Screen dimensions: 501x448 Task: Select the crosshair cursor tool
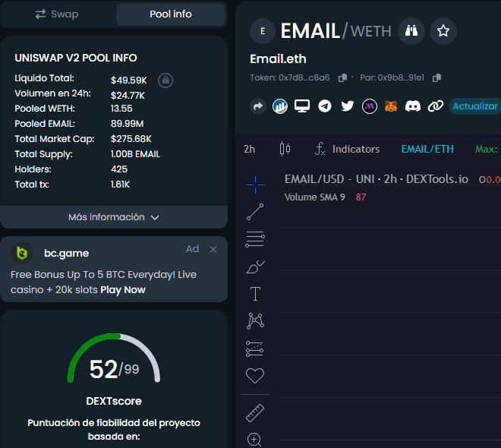tap(255, 185)
